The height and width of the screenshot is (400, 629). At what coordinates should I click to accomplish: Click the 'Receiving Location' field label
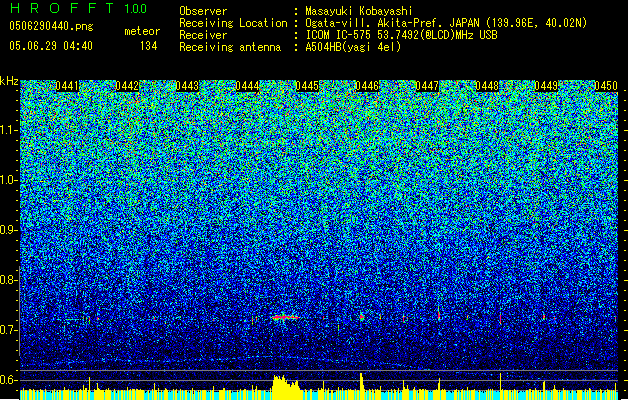pyautogui.click(x=233, y=23)
